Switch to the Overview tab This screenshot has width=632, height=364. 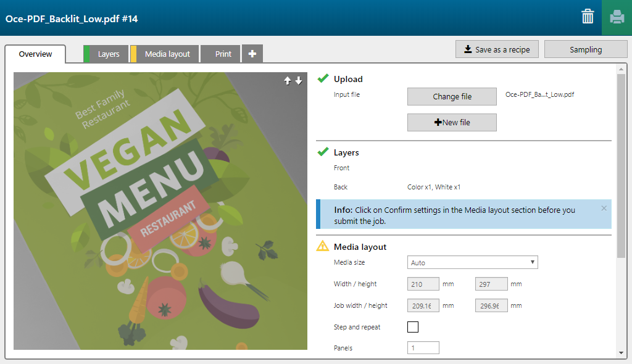[x=35, y=54]
